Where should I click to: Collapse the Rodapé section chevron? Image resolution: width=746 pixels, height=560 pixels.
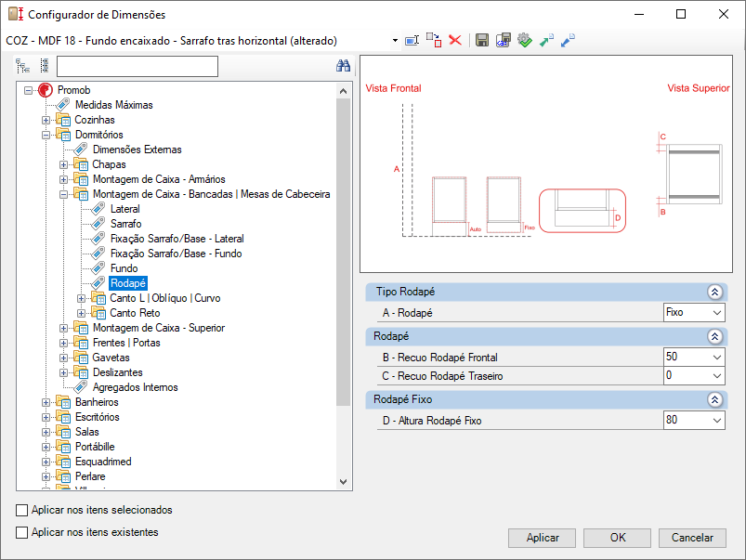[714, 337]
